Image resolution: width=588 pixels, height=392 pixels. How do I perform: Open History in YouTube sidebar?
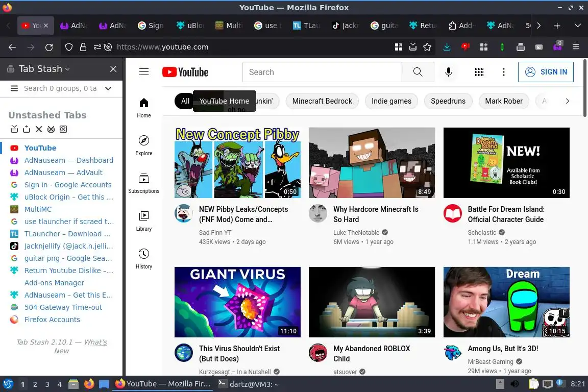pos(144,259)
